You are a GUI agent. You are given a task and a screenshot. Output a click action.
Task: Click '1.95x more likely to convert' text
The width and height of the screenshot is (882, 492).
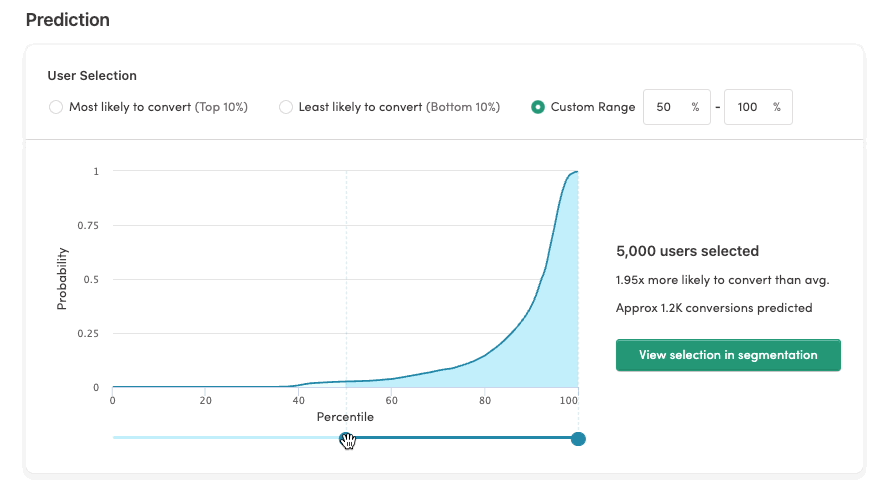(x=722, y=280)
